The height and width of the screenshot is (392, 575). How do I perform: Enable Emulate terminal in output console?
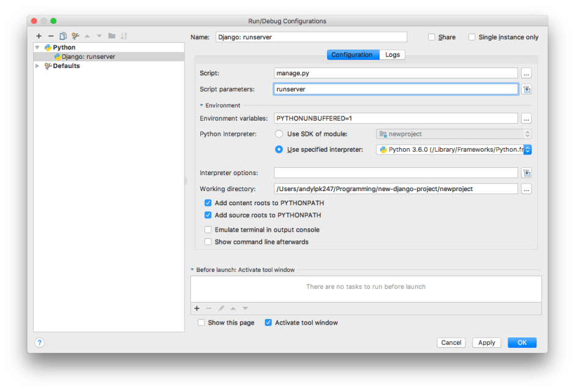(208, 230)
